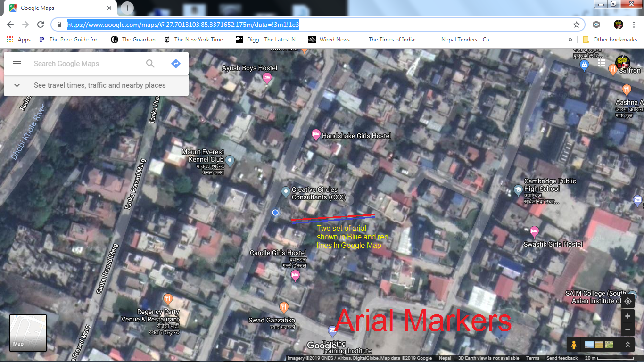Screen dimensions: 644x362
Task: Open Chrome three-dot menu
Action: click(634, 25)
